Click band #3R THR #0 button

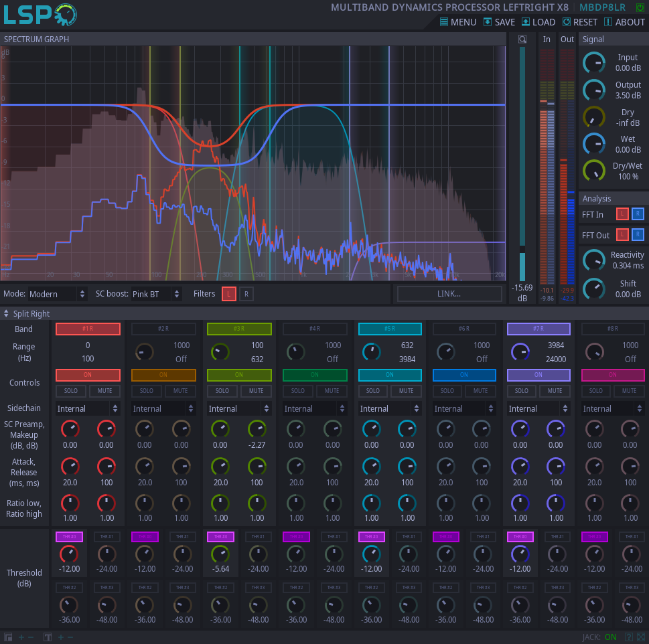[220, 537]
